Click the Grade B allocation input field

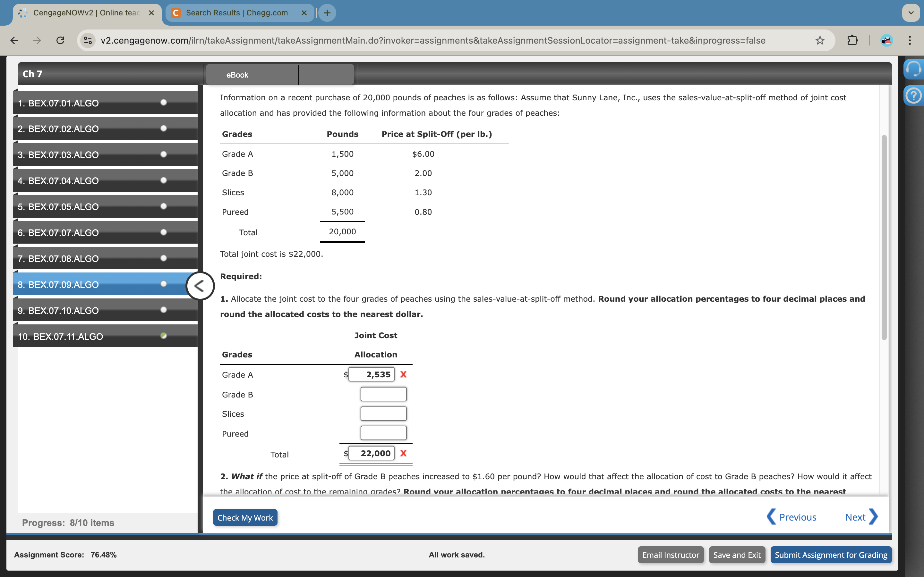pos(382,394)
